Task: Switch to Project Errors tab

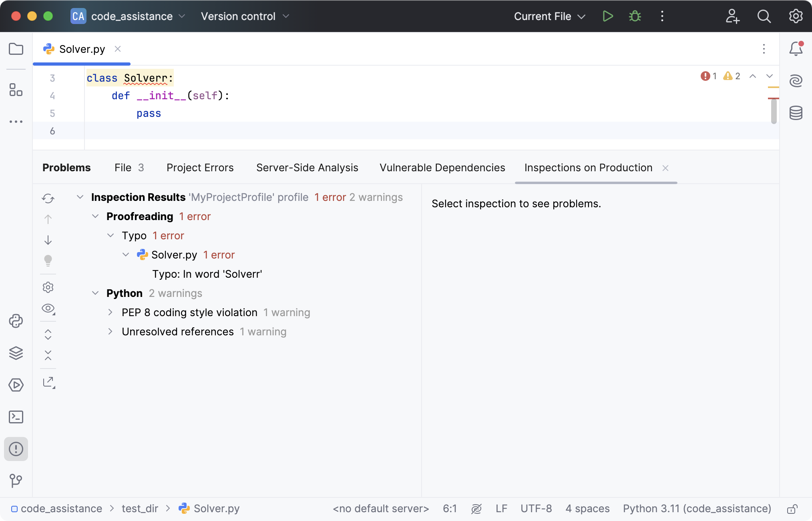Action: coord(200,168)
